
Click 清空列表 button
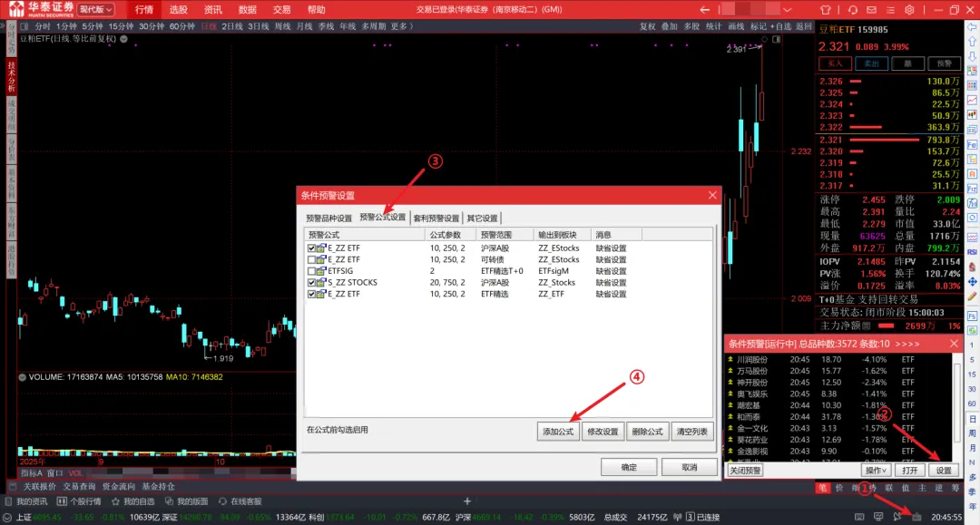[x=691, y=432]
